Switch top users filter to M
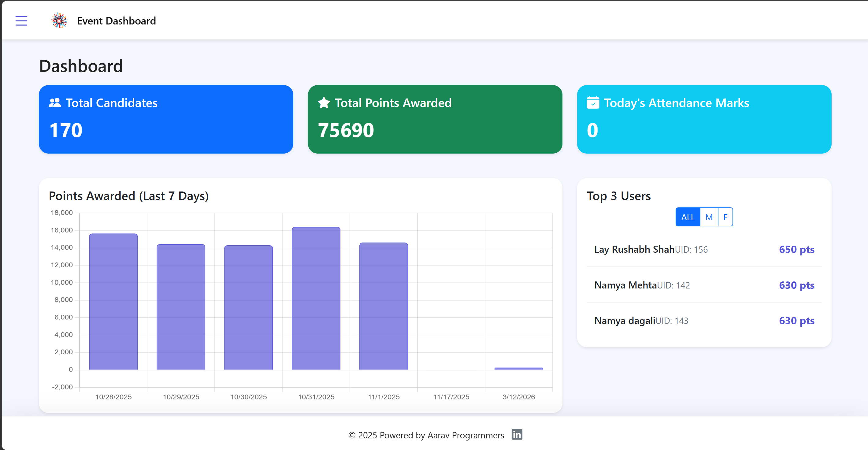 (709, 217)
